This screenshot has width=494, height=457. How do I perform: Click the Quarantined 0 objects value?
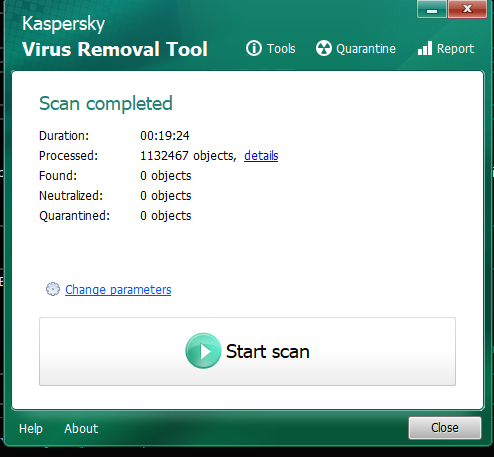[166, 216]
